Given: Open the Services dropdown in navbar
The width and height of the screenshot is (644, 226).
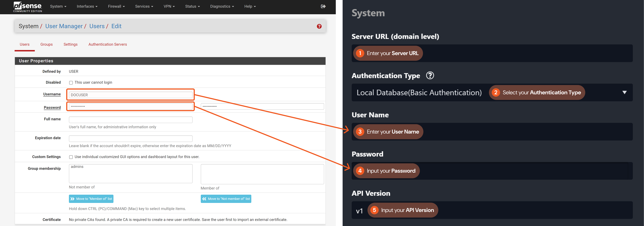Looking at the screenshot, I should 144,7.
